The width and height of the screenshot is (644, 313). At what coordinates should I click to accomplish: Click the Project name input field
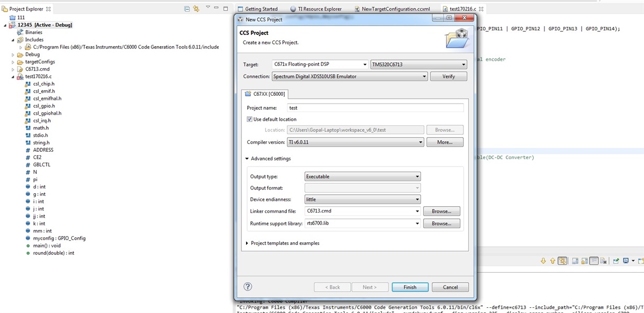point(375,108)
